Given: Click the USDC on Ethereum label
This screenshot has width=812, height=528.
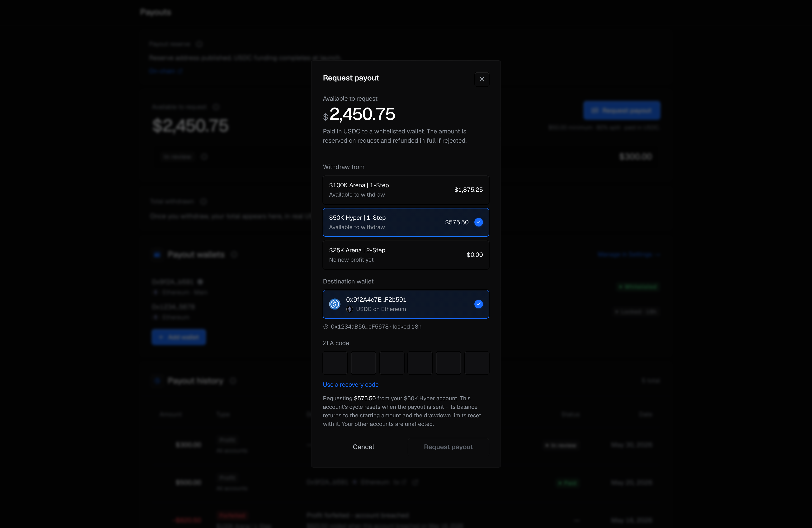Looking at the screenshot, I should click(381, 309).
